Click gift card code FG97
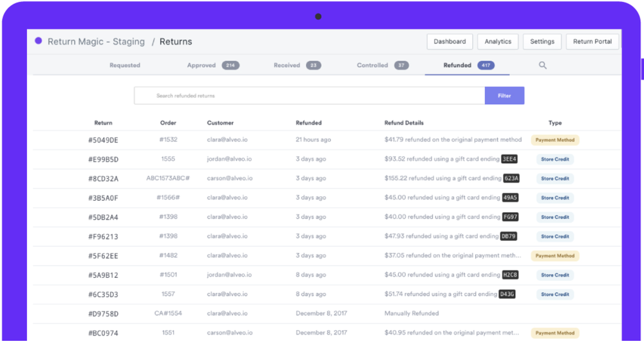 coord(511,217)
